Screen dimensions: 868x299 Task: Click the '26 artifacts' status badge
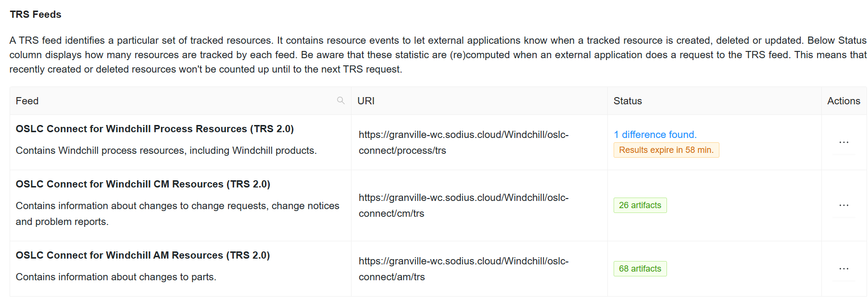[640, 205]
